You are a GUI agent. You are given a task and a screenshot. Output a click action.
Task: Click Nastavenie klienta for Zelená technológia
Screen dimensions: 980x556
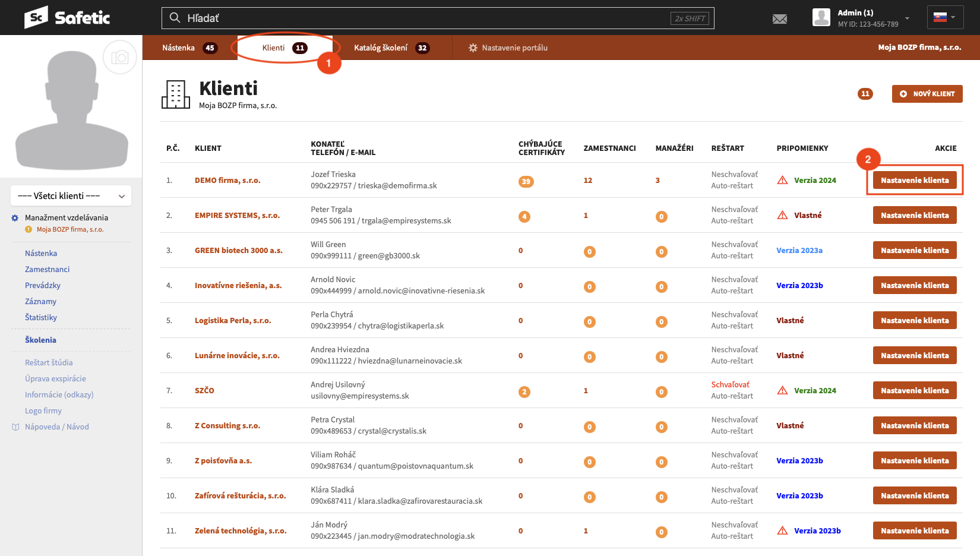click(x=915, y=530)
